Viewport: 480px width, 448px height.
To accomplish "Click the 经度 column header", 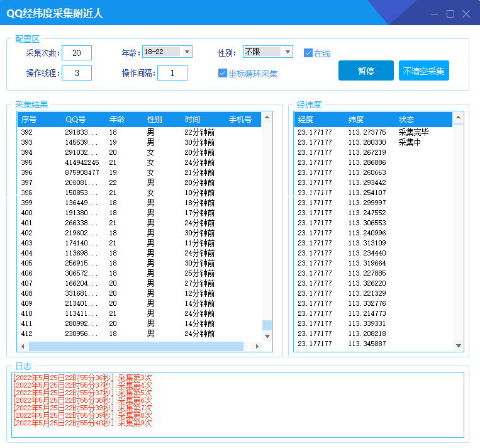I will point(306,120).
